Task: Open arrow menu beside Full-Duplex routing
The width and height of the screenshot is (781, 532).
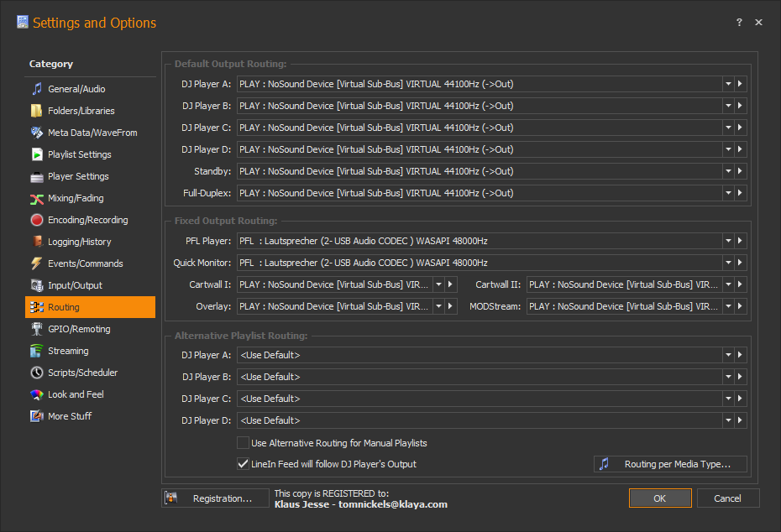Action: (740, 193)
